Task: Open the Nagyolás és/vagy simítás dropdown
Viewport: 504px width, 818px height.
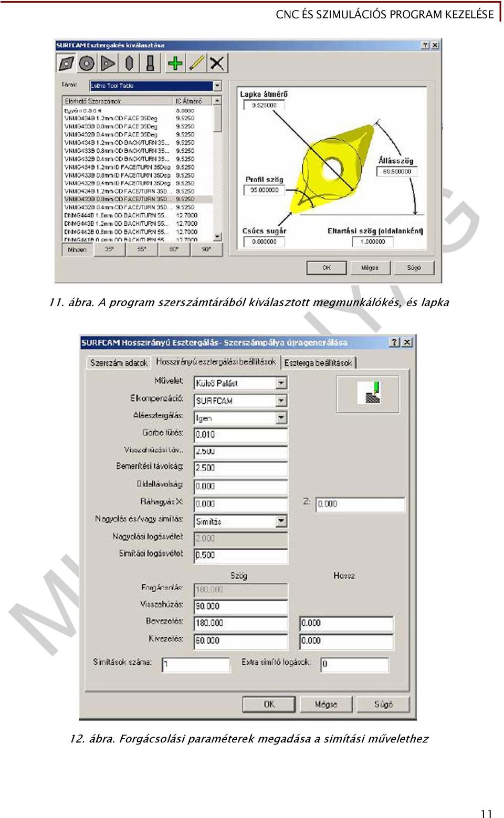Action: pyautogui.click(x=281, y=521)
